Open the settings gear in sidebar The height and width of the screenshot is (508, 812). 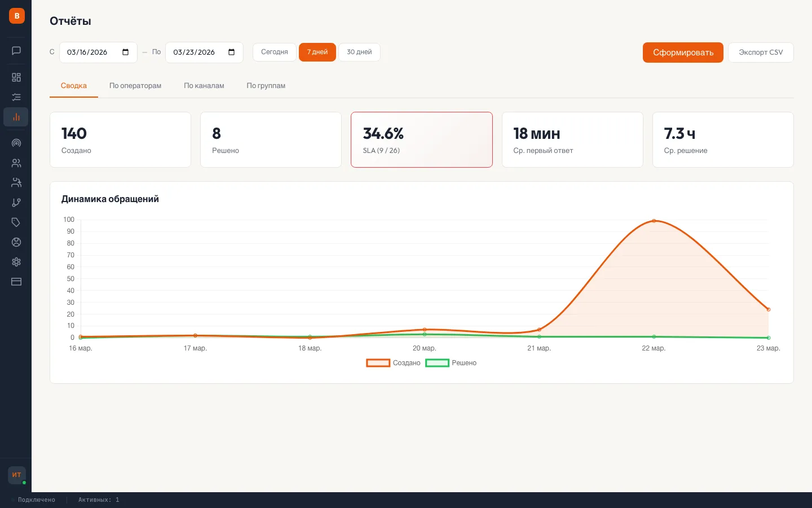point(16,262)
